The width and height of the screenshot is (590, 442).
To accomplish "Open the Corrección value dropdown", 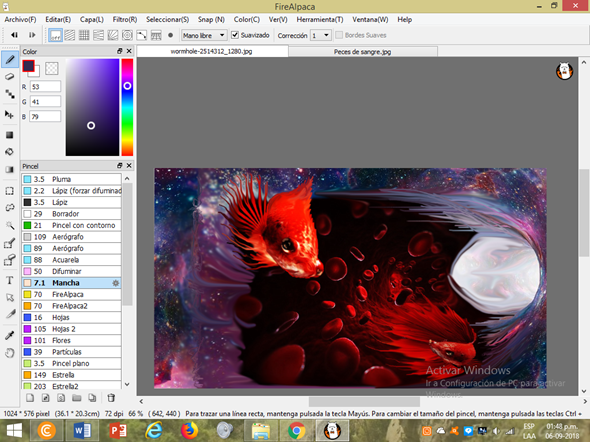I will (321, 35).
